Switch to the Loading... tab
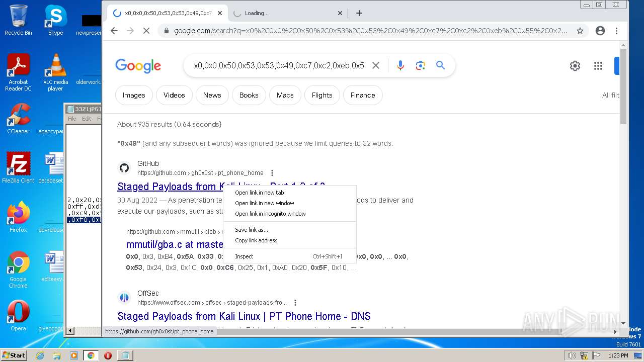This screenshot has height=362, width=644. tap(287, 13)
